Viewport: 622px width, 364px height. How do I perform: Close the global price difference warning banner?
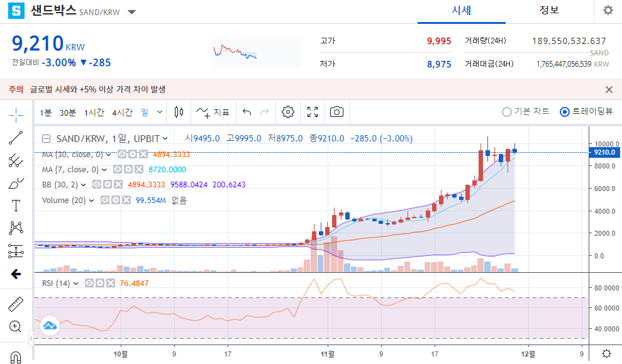pos(609,90)
